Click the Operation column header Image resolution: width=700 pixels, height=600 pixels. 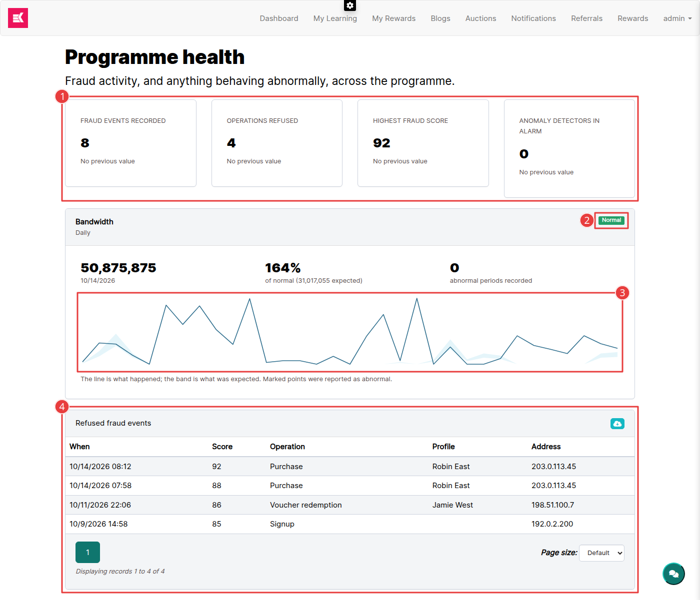tap(287, 447)
